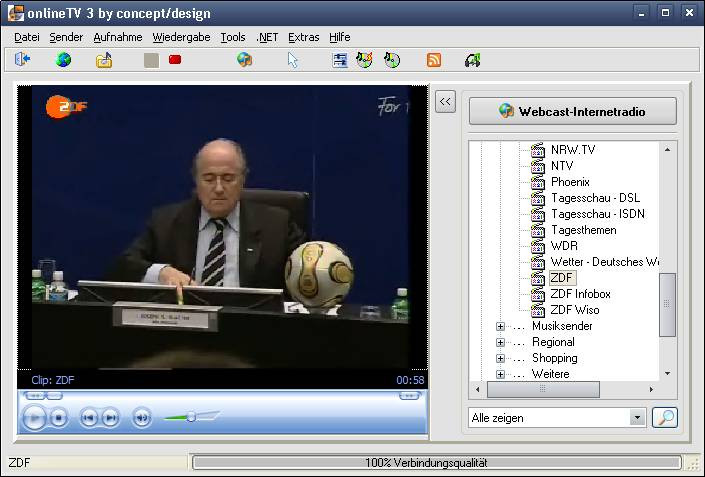Click the grey stop square in toolbar
The height and width of the screenshot is (477, 705).
[151, 60]
